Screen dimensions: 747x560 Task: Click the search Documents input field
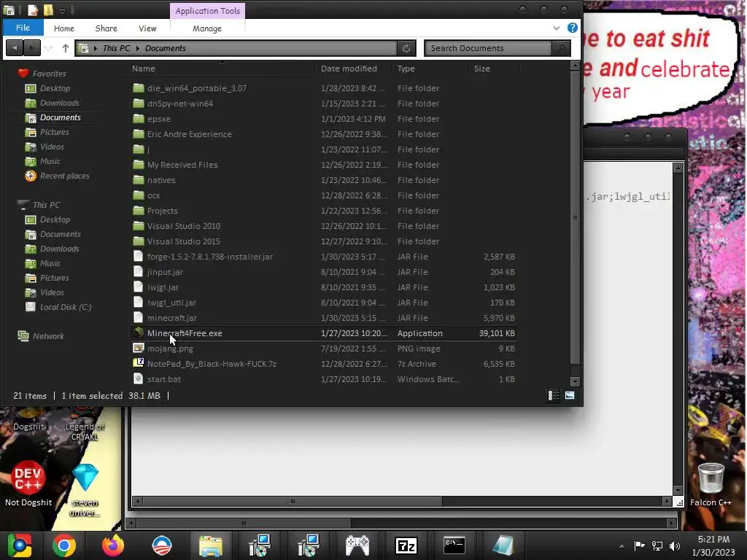coord(488,48)
